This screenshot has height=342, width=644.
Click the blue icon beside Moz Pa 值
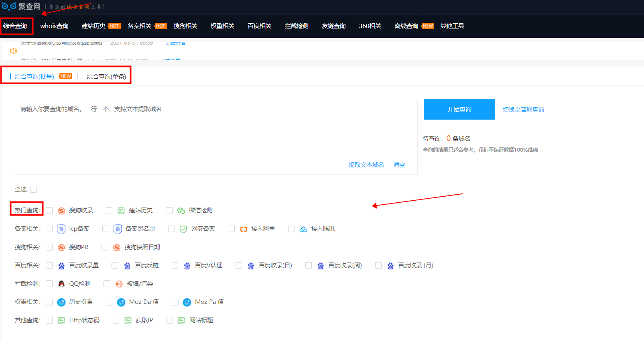pos(187,302)
